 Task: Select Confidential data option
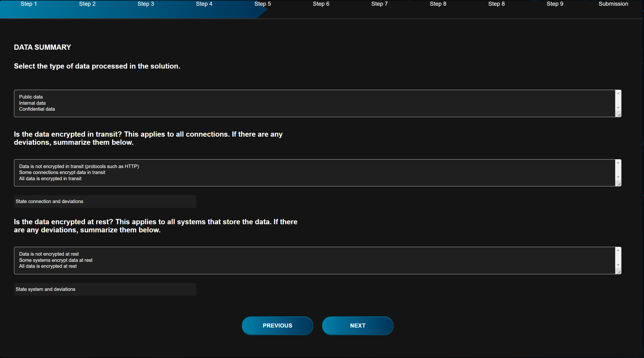point(315,109)
